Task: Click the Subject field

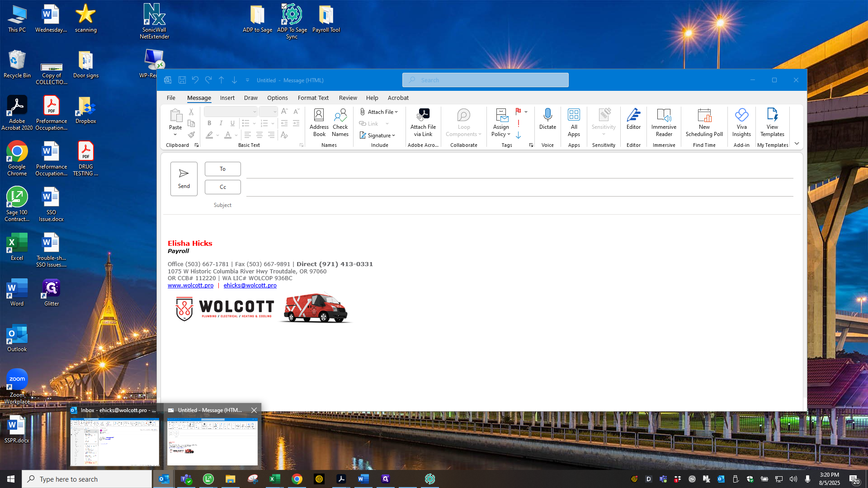Action: [520, 205]
